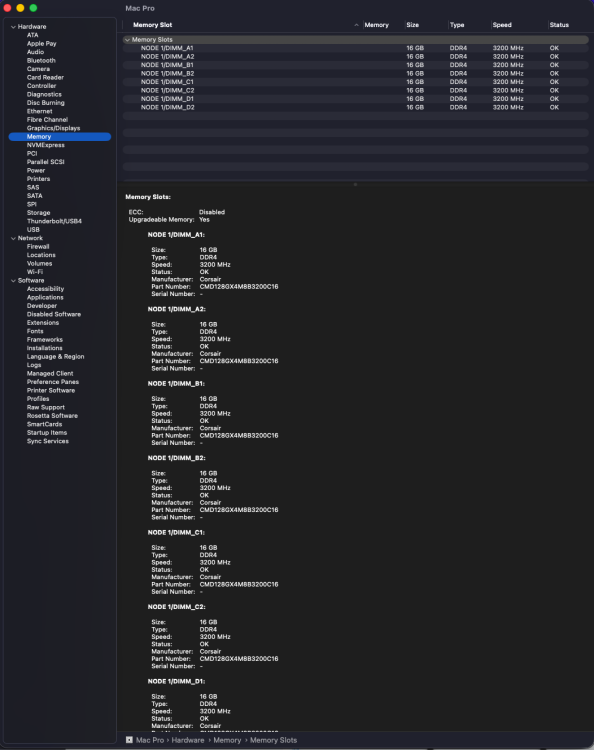Open Installations under Software
594x750 pixels.
coord(44,348)
